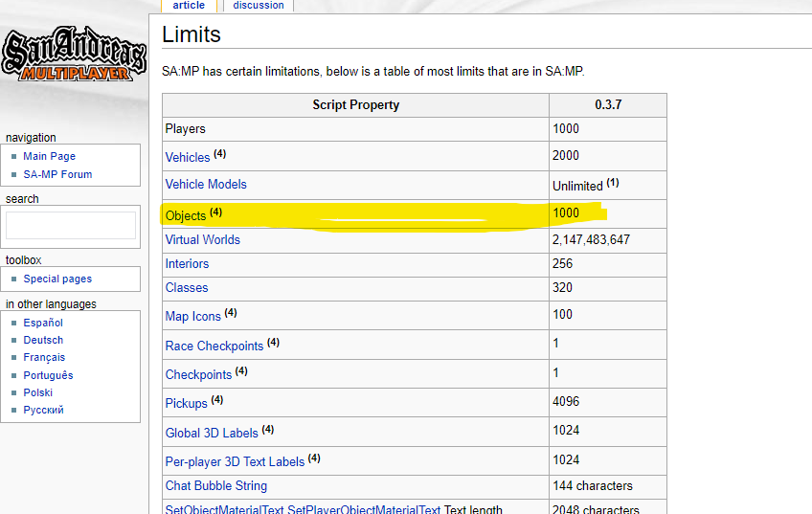The image size is (812, 514).
Task: Switch language to Русский
Action: coord(43,410)
